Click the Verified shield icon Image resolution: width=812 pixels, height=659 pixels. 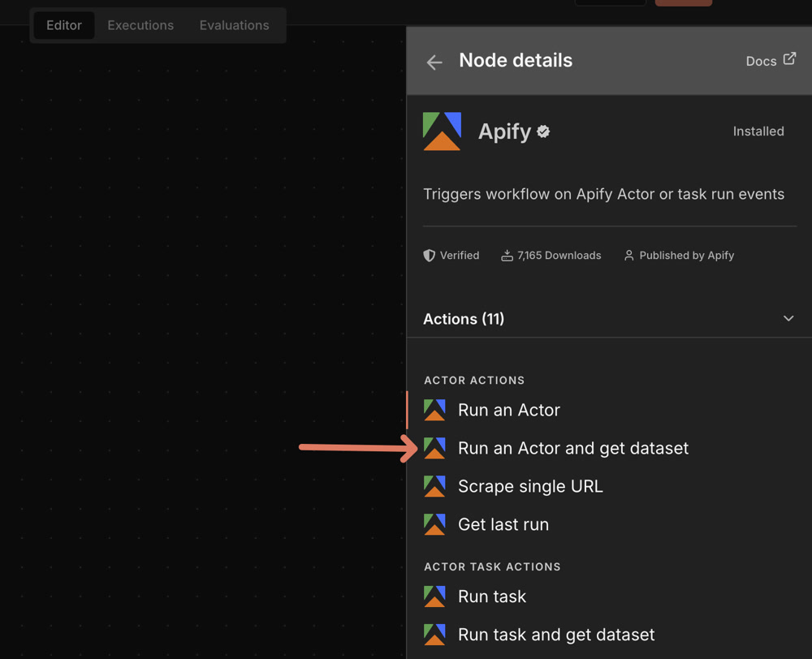pos(430,256)
